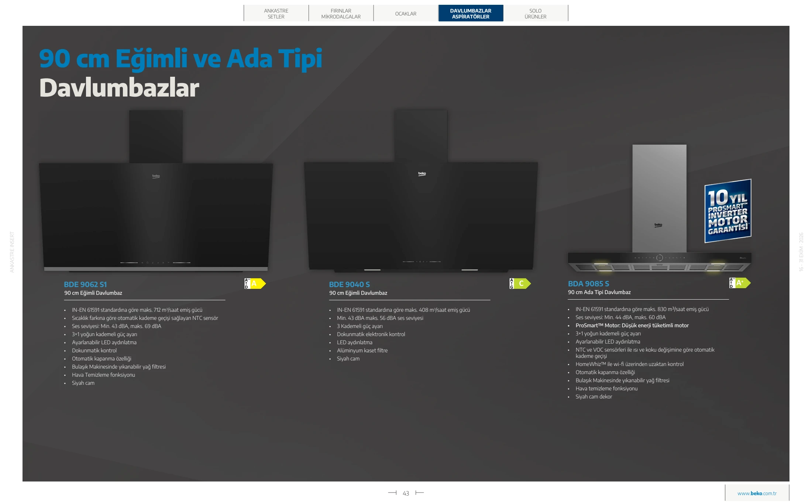Click the 'Siyah cam dekor' line
Viewport: 812px width, 504px height.
coord(593,397)
